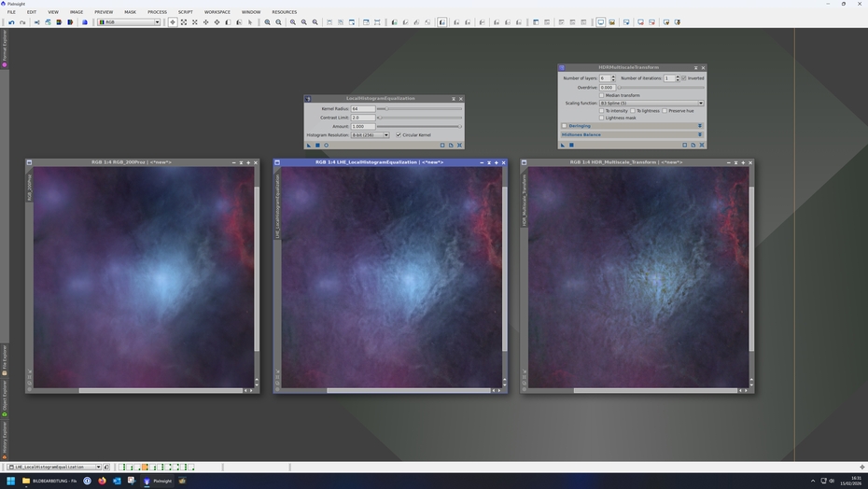Toggle the Circular Kernel checkbox
This screenshot has width=868, height=489.
(399, 135)
